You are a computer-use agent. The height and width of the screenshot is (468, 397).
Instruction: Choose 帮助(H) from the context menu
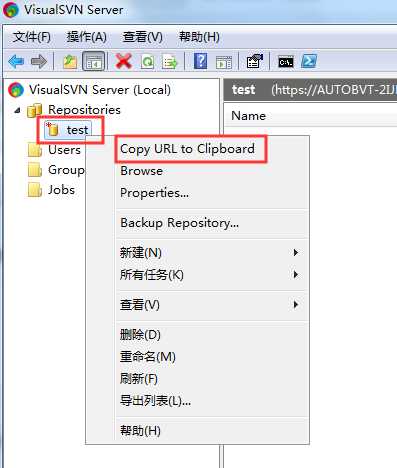[x=212, y=431]
